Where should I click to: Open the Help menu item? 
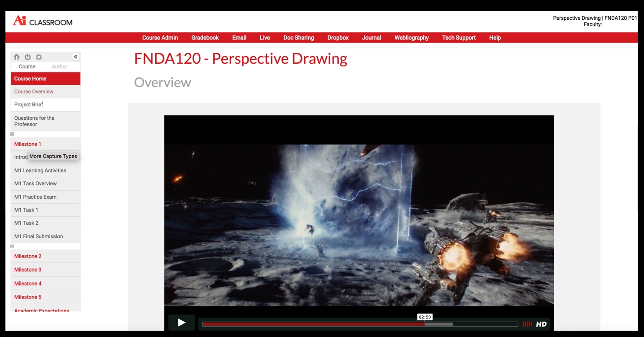click(x=495, y=38)
